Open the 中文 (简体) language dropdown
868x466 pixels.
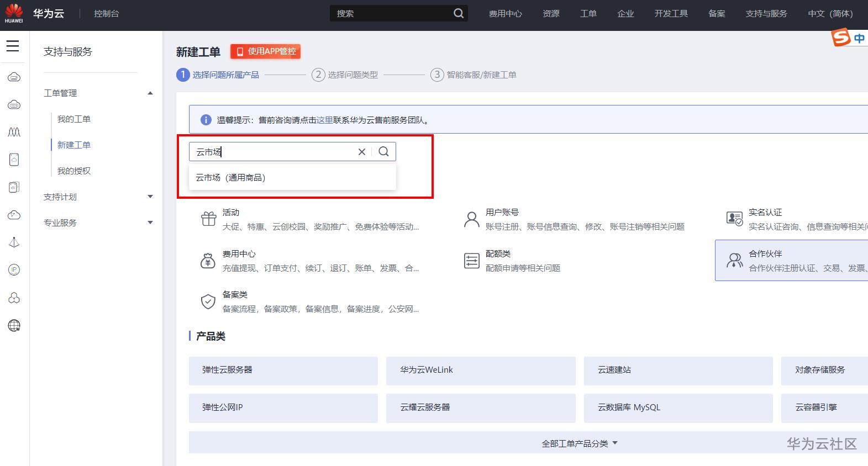coord(830,13)
